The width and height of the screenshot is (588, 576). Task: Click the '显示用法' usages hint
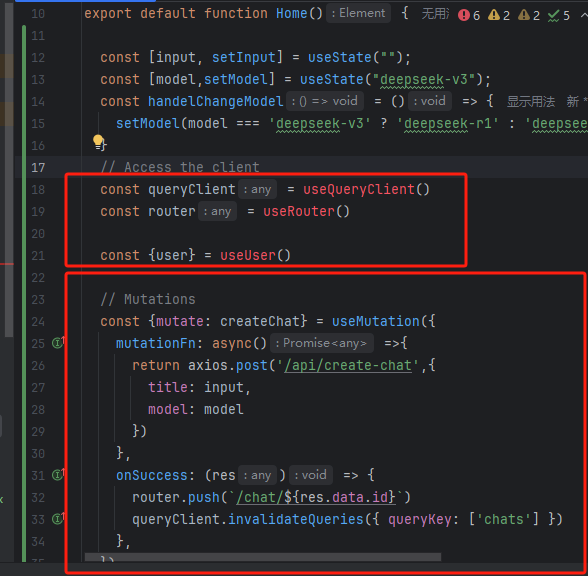click(x=531, y=101)
